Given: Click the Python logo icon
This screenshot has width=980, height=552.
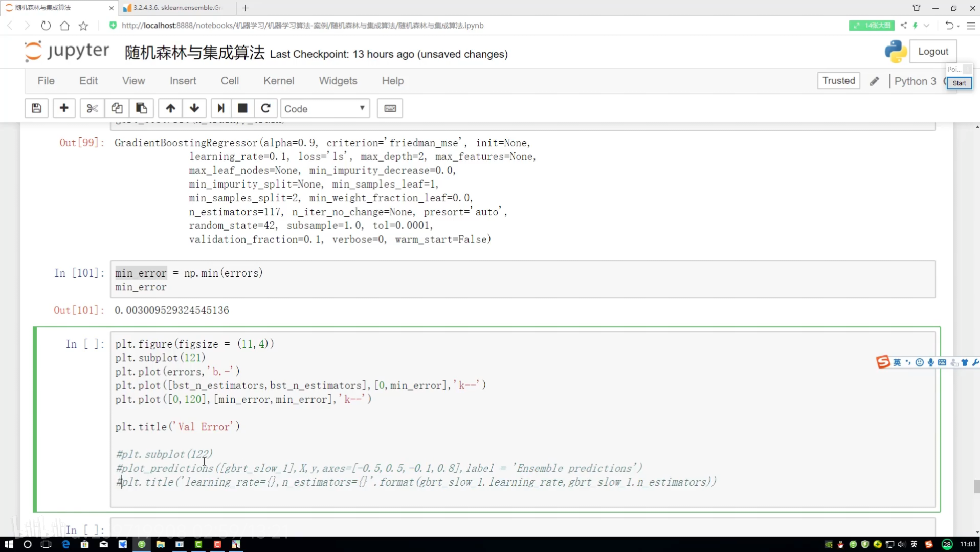Looking at the screenshot, I should click(x=896, y=52).
